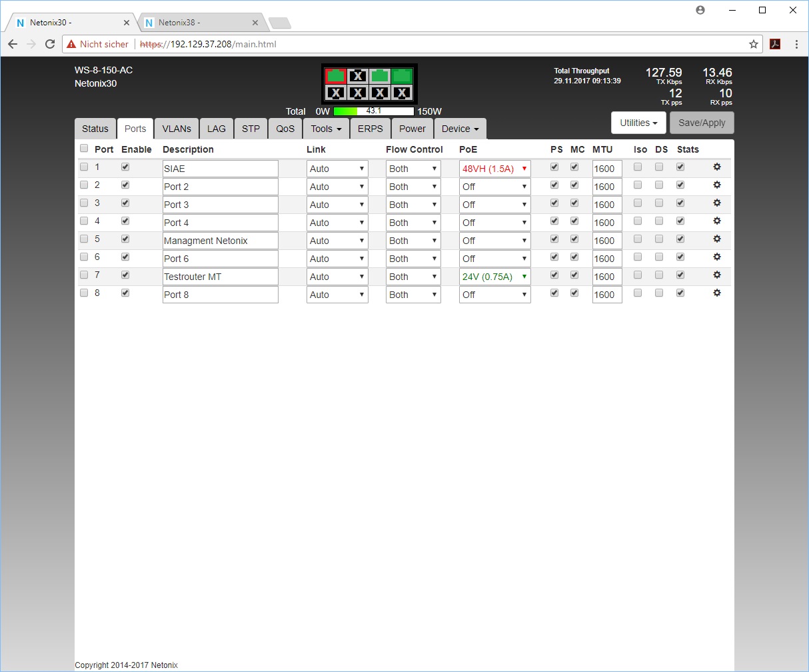Image resolution: width=809 pixels, height=672 pixels.
Task: Reload the page with the refresh icon
Action: 50,45
